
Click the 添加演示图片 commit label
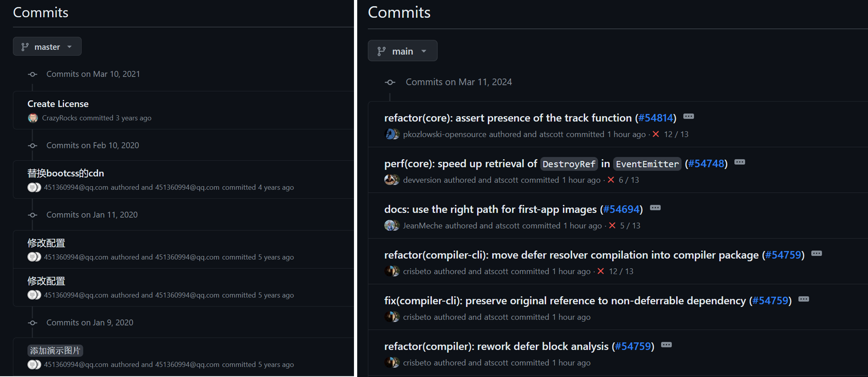55,350
